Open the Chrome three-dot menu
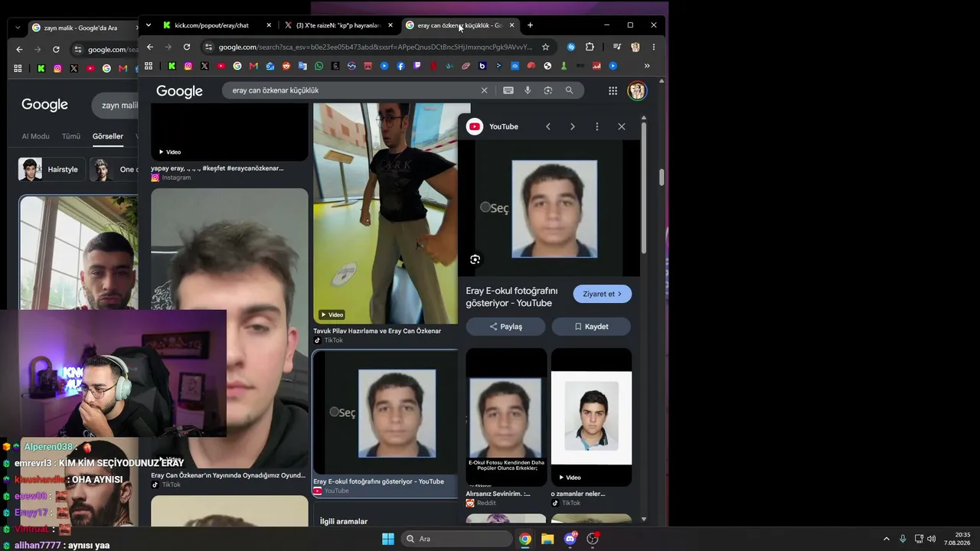Screen dimensions: 980x551 653,47
